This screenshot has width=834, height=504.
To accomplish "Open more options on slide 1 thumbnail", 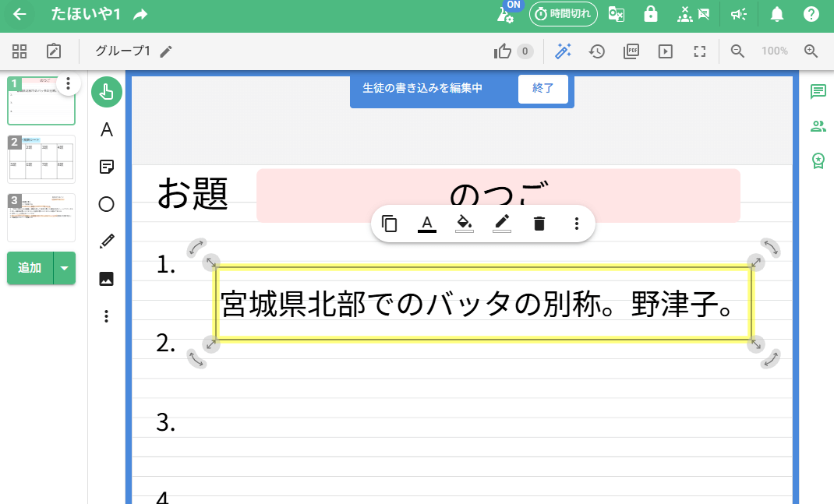I will 69,83.
